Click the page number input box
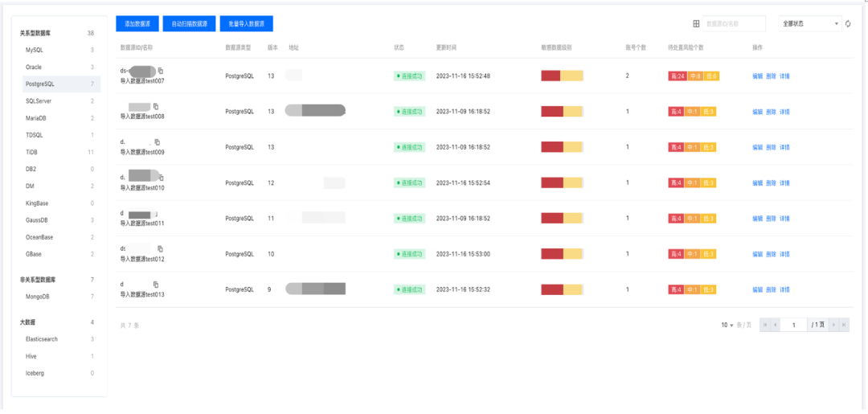Viewport: 868px width, 414px height. tap(794, 325)
